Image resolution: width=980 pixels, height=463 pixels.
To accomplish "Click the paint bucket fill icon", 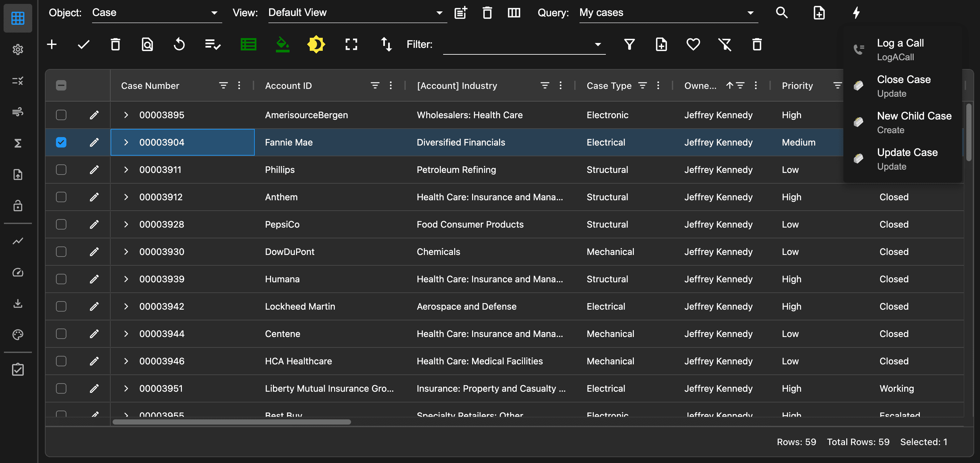I will [x=282, y=44].
